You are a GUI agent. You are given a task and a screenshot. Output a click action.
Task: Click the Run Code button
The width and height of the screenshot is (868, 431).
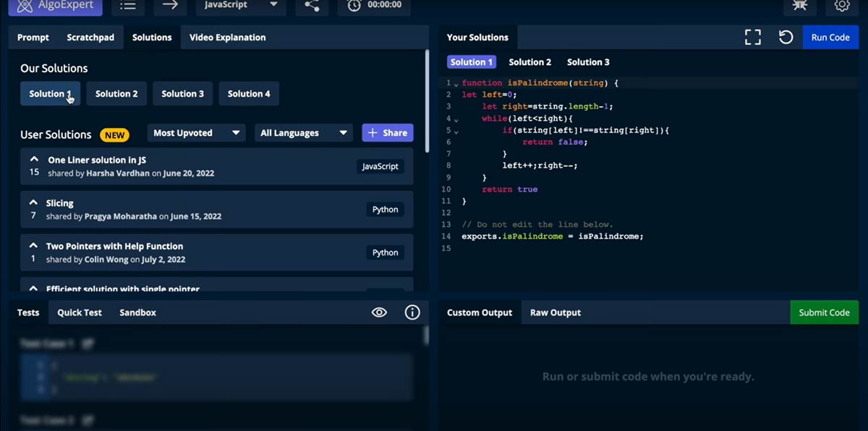[x=830, y=38]
